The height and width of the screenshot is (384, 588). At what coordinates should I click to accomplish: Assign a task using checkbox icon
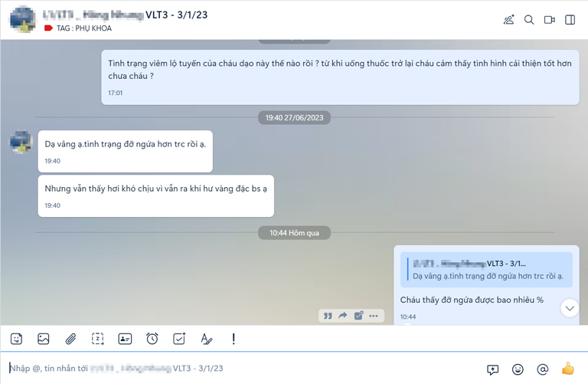click(179, 339)
